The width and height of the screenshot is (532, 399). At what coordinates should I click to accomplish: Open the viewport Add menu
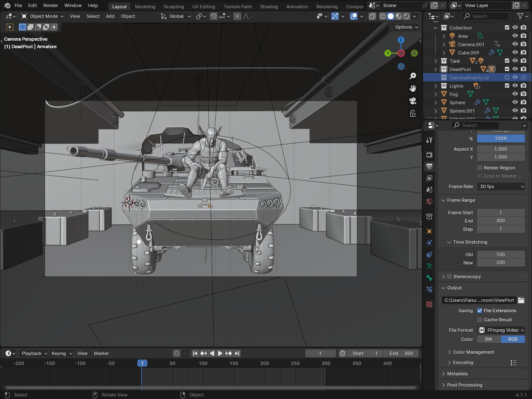(110, 16)
